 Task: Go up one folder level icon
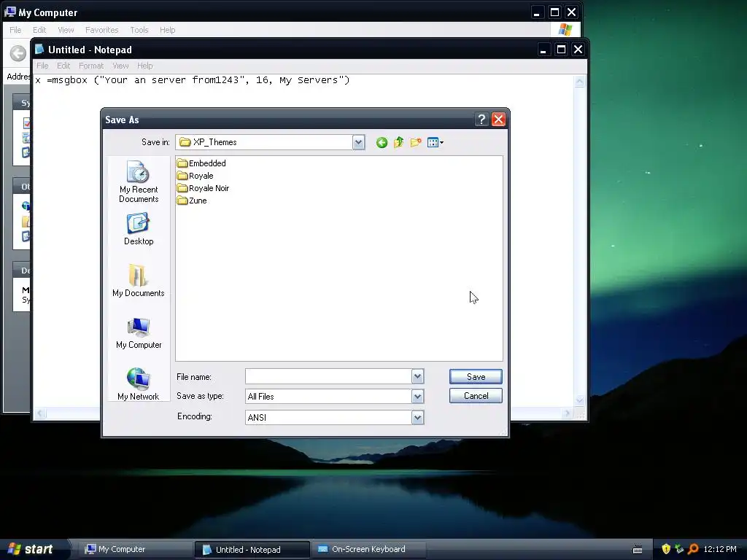pyautogui.click(x=399, y=142)
